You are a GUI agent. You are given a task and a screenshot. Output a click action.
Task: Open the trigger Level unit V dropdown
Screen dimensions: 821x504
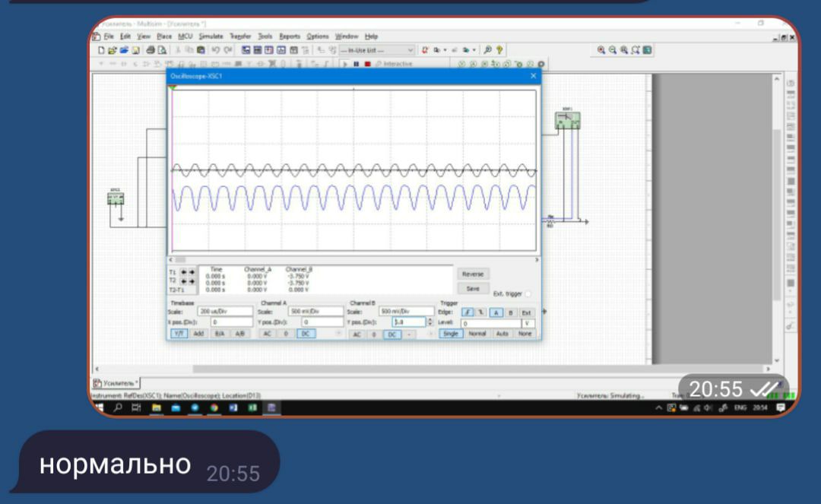coord(528,323)
